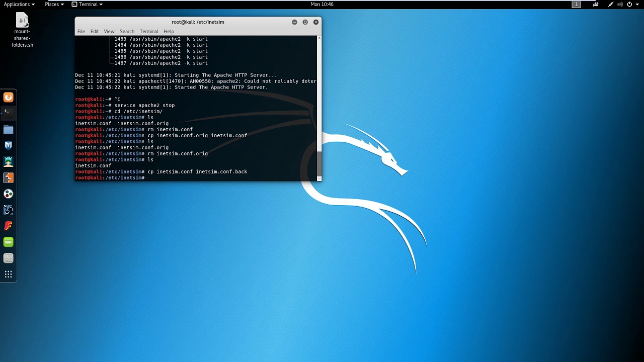Click the last empty terminal prompt line
This screenshot has height=362, width=644.
tap(196, 178)
